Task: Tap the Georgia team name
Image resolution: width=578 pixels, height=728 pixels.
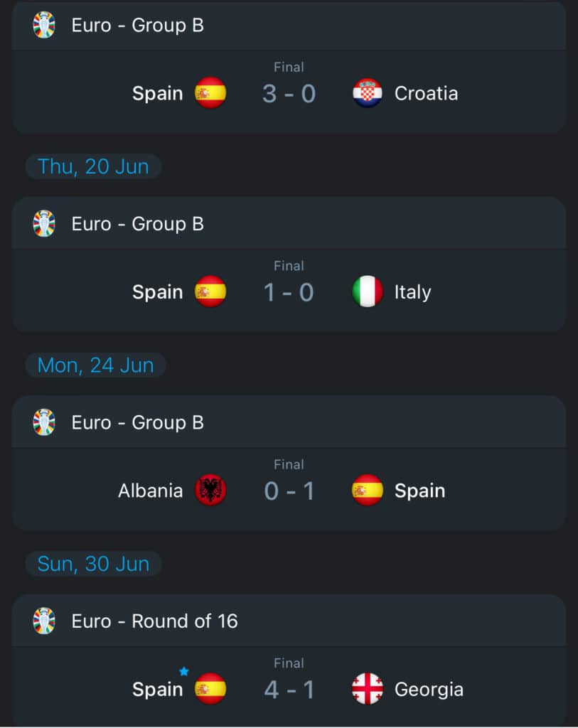Action: point(429,689)
